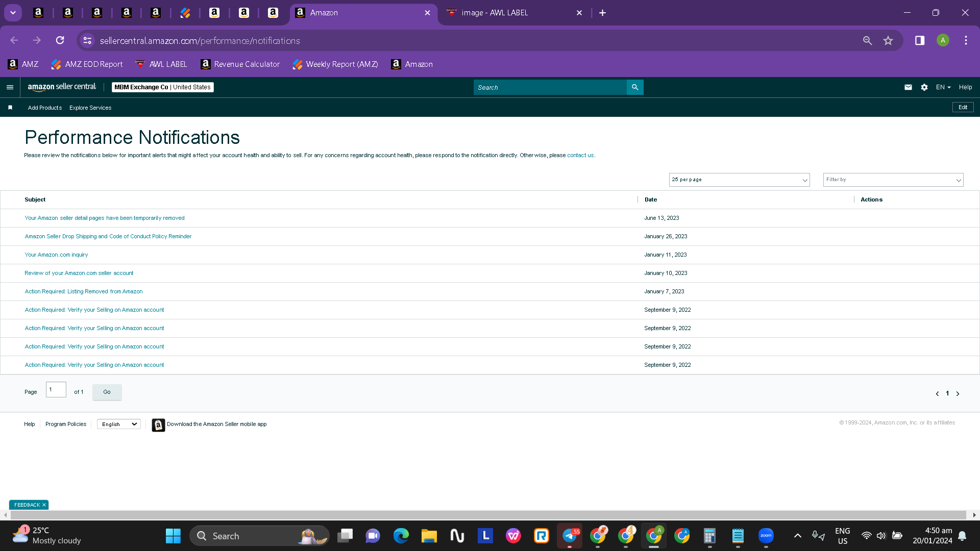Bookmark this page with the star icon
This screenshot has width=980, height=551.
click(x=888, y=40)
